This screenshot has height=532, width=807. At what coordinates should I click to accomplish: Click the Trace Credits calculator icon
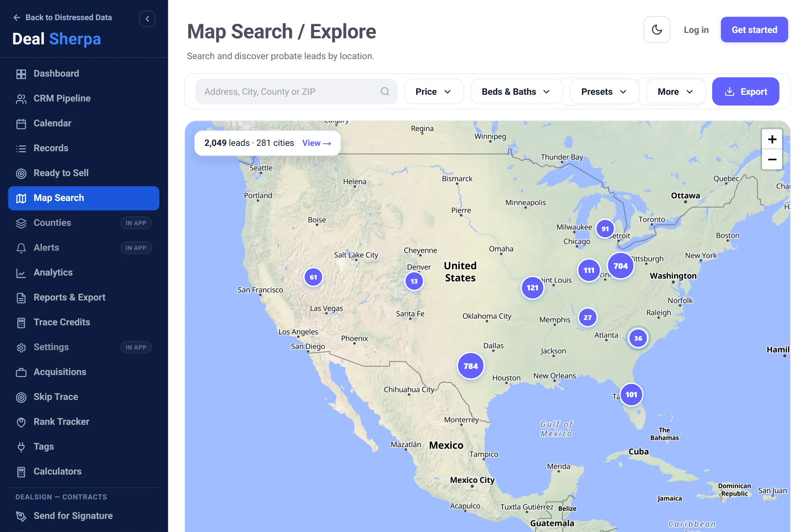pyautogui.click(x=21, y=323)
